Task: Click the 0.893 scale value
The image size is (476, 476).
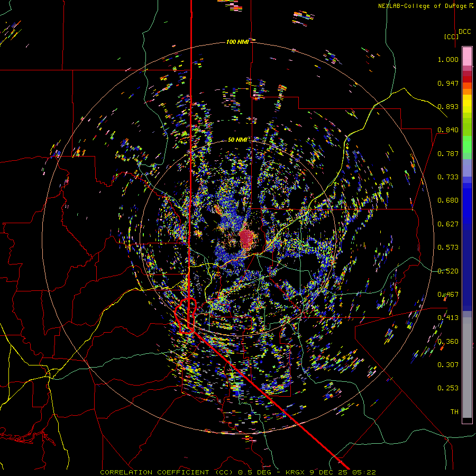Action: (x=448, y=106)
